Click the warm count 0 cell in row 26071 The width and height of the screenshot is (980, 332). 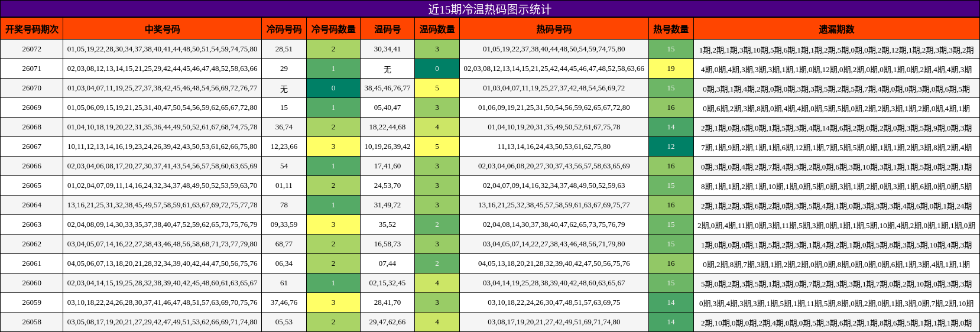point(437,69)
